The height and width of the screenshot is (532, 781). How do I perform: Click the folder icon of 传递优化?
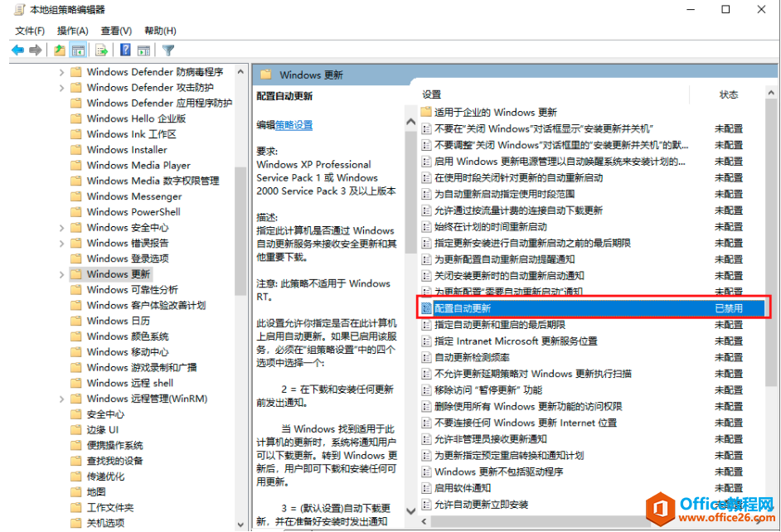(x=75, y=476)
